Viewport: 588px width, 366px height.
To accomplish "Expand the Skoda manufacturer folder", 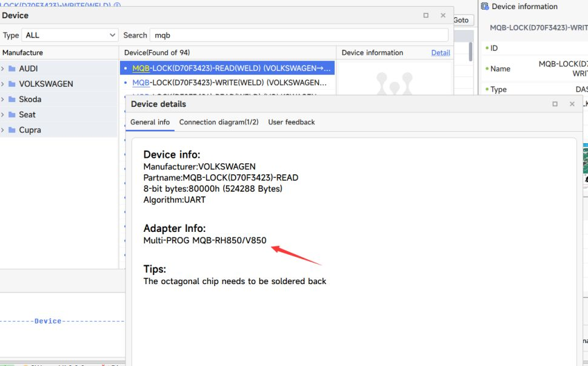I will [x=2, y=100].
